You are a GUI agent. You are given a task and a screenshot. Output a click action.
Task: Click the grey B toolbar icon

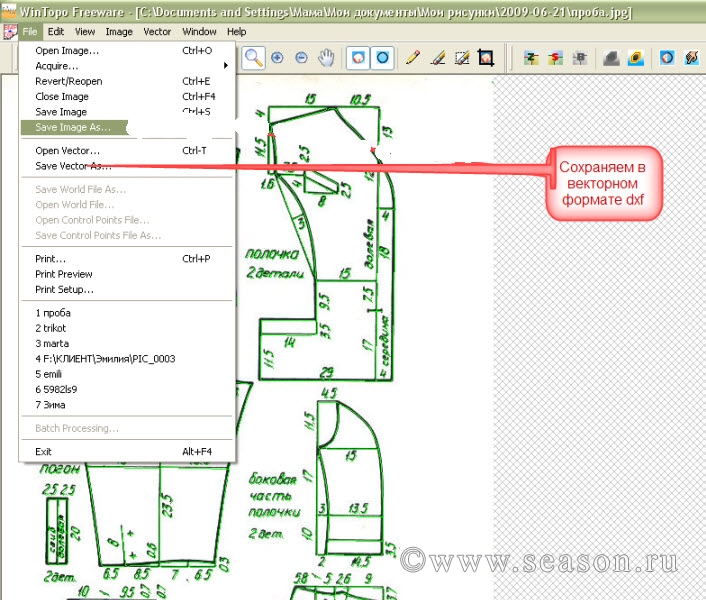[x=580, y=58]
